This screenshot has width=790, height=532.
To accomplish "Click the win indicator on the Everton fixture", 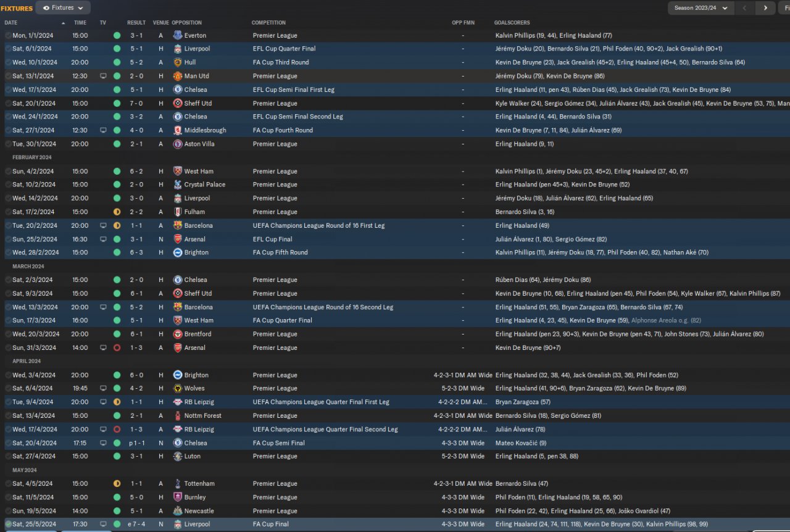I will point(117,35).
